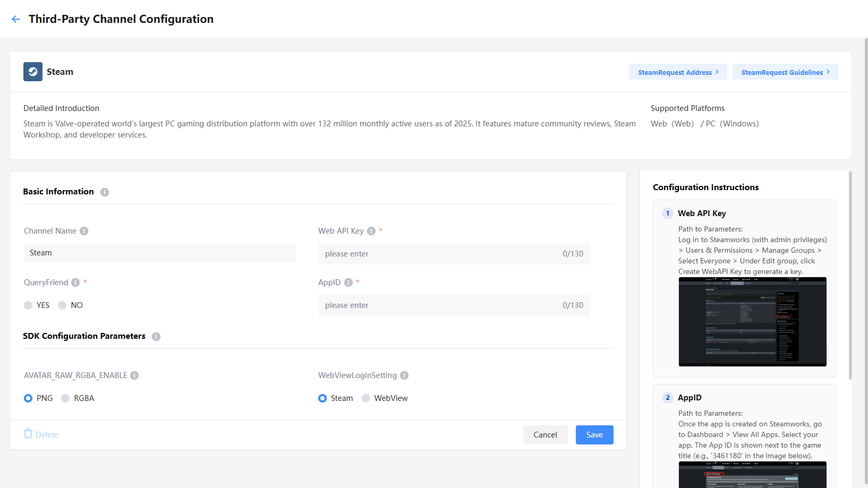Click the Cancel button
Viewport: 868px width, 488px height.
pos(546,435)
